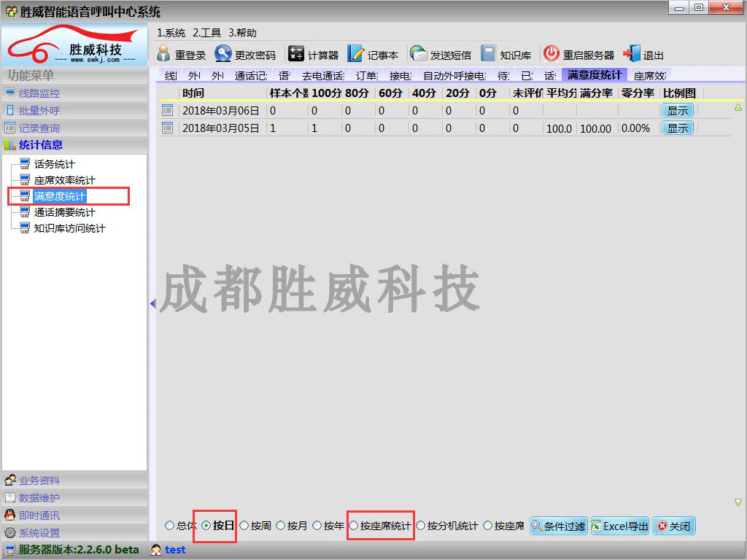Open 更改密码 key icon
This screenshot has width=747, height=560.
[222, 54]
